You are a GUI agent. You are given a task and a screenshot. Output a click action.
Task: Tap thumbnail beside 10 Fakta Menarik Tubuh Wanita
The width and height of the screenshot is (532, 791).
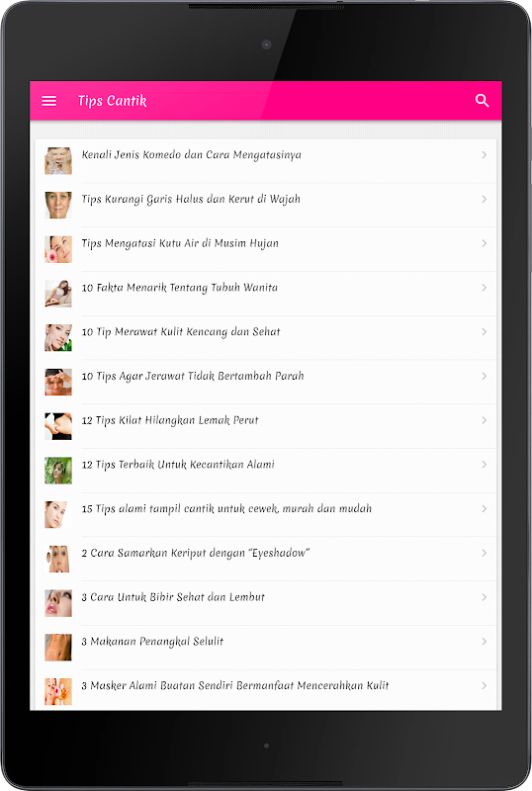58,294
